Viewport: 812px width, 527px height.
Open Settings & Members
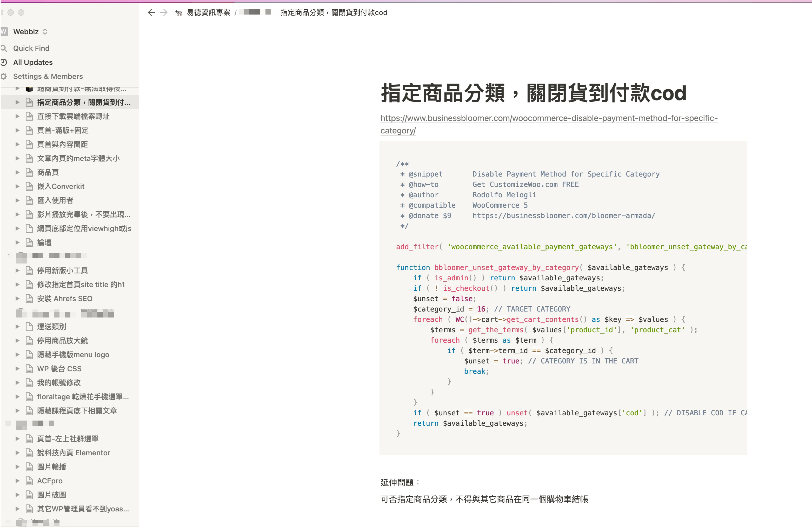pos(48,76)
